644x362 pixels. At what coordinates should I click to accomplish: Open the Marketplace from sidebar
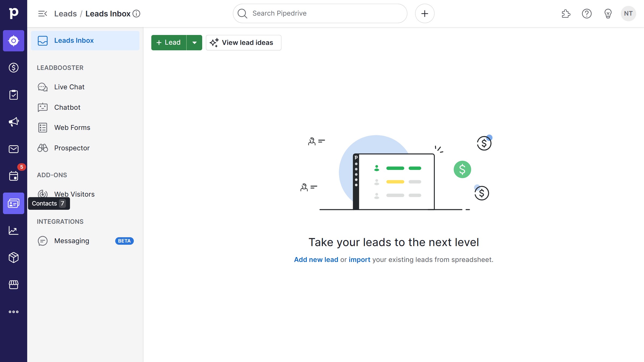13,285
